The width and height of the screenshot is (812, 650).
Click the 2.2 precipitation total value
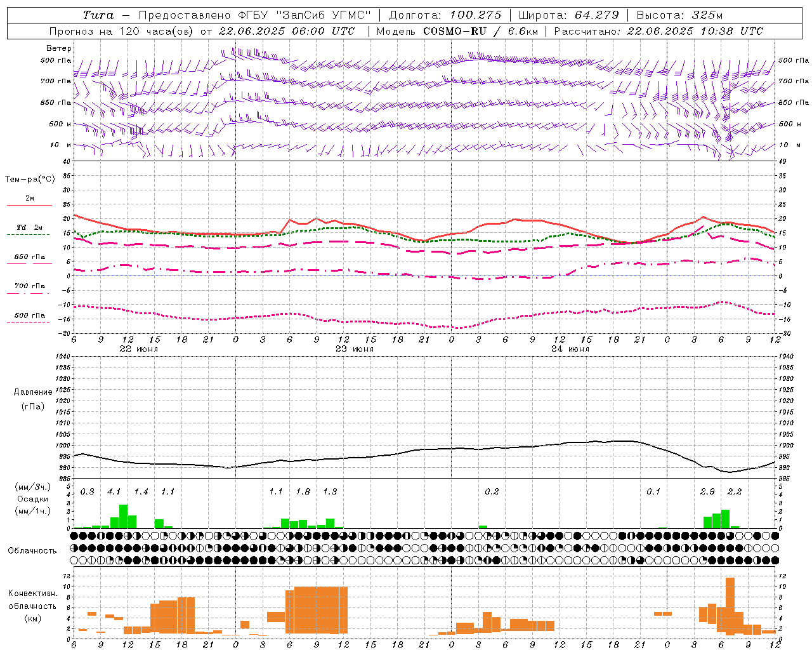tap(735, 492)
